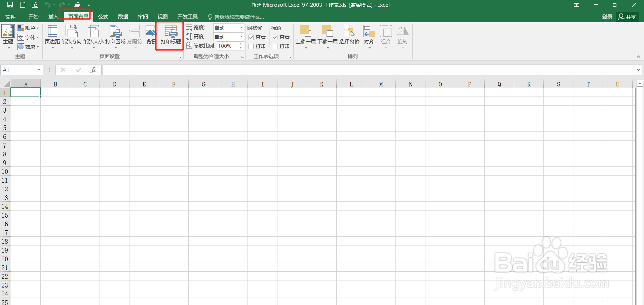Switch to the View (视图) tab
The height and width of the screenshot is (305, 644).
coord(163,17)
